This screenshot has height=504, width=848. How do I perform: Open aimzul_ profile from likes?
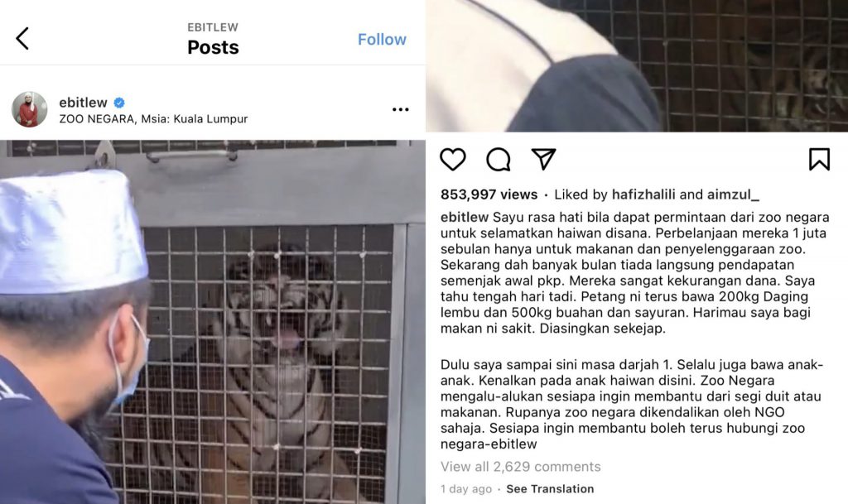click(x=734, y=194)
